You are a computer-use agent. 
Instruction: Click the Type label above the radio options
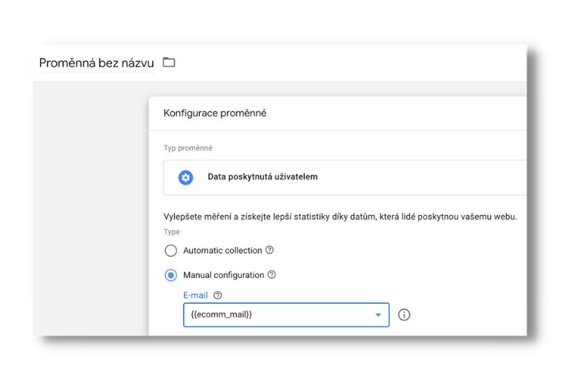(171, 232)
